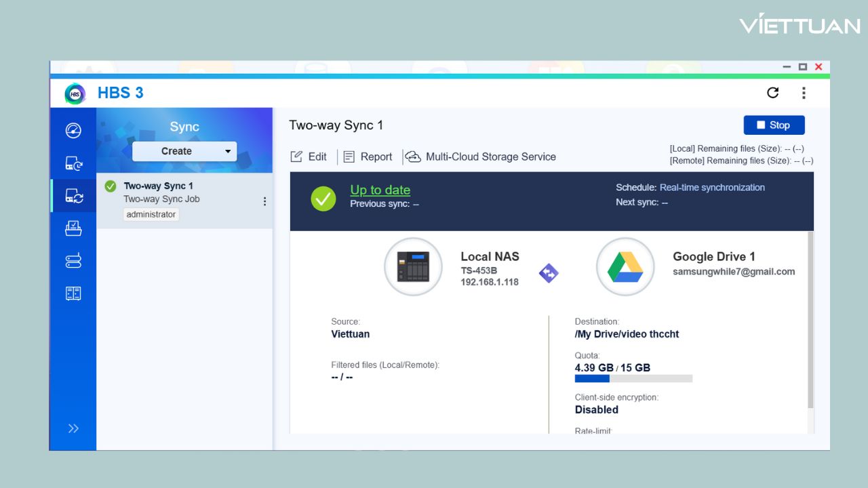Expand the Create dropdown arrow
Viewport: 868px width, 488px height.
(227, 151)
